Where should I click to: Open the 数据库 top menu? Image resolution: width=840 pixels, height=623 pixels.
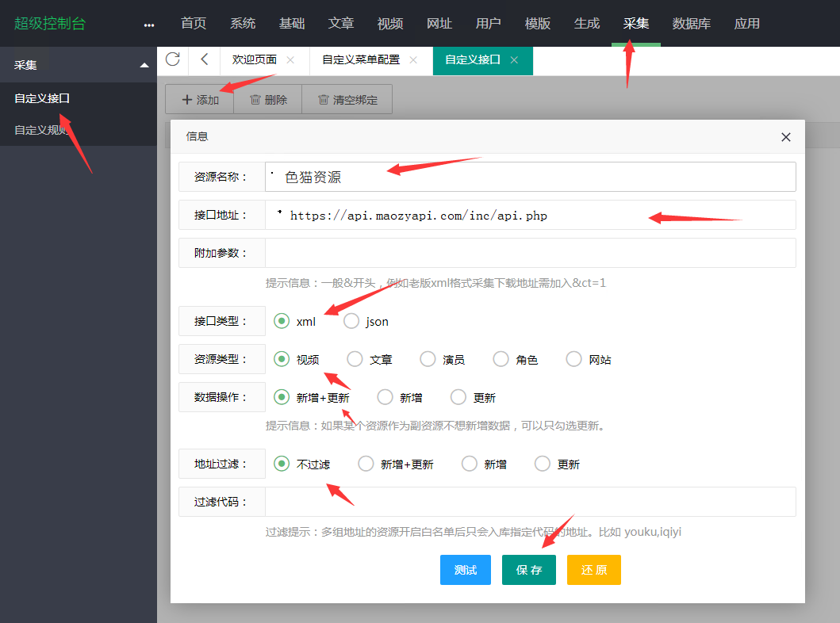click(x=691, y=24)
